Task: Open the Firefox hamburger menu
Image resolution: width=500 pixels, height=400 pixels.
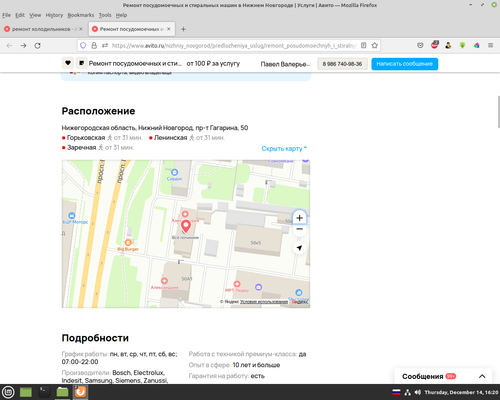Action: 491,46
